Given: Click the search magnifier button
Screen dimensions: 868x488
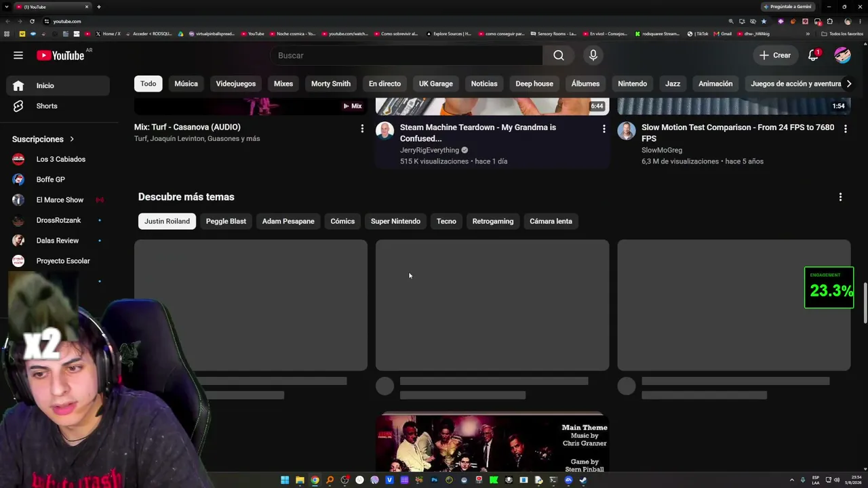Looking at the screenshot, I should pyautogui.click(x=559, y=56).
